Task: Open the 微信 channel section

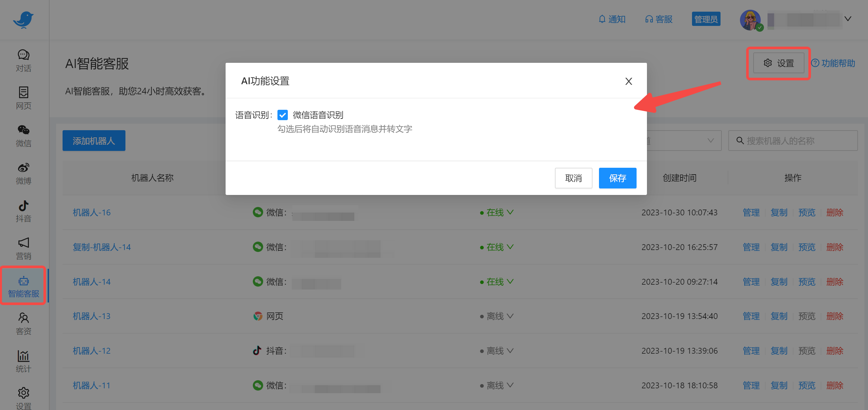Action: [23, 136]
